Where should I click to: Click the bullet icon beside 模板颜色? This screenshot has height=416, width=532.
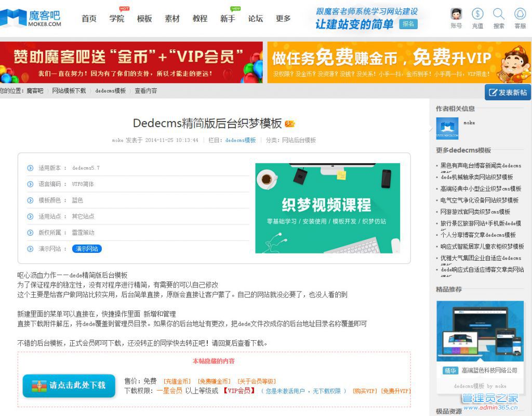tap(30, 200)
